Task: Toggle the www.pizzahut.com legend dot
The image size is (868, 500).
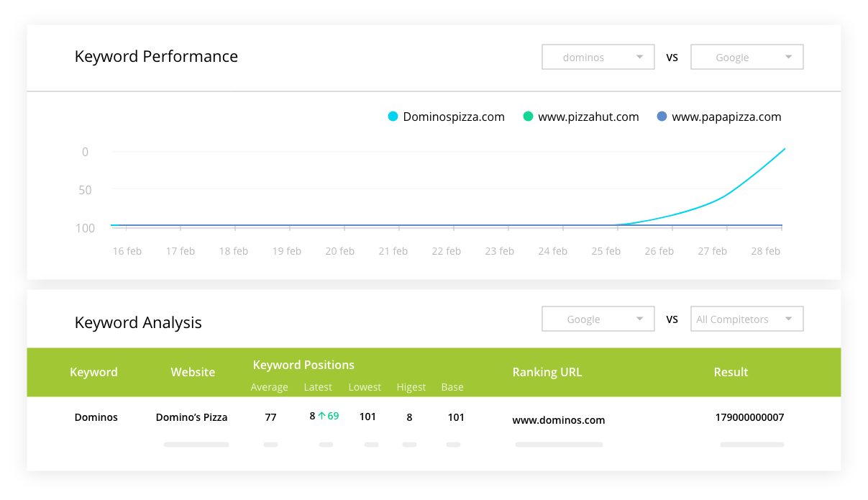Action: pos(528,117)
